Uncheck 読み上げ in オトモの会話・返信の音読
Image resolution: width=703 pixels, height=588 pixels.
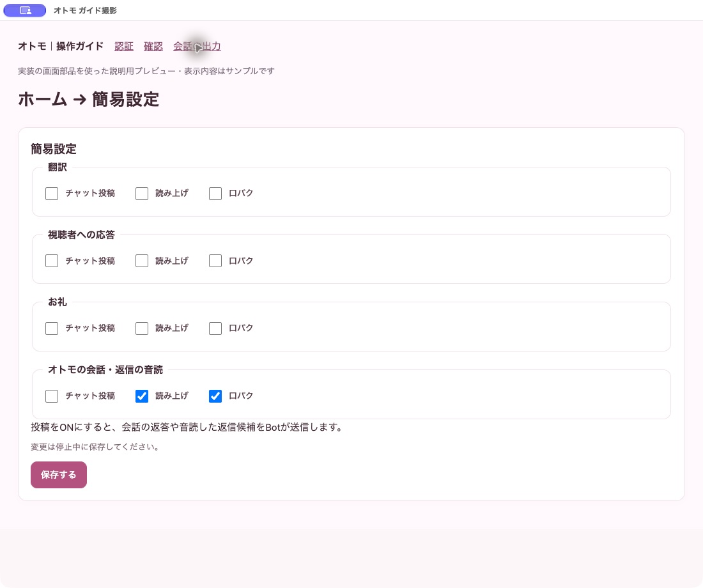pos(142,396)
